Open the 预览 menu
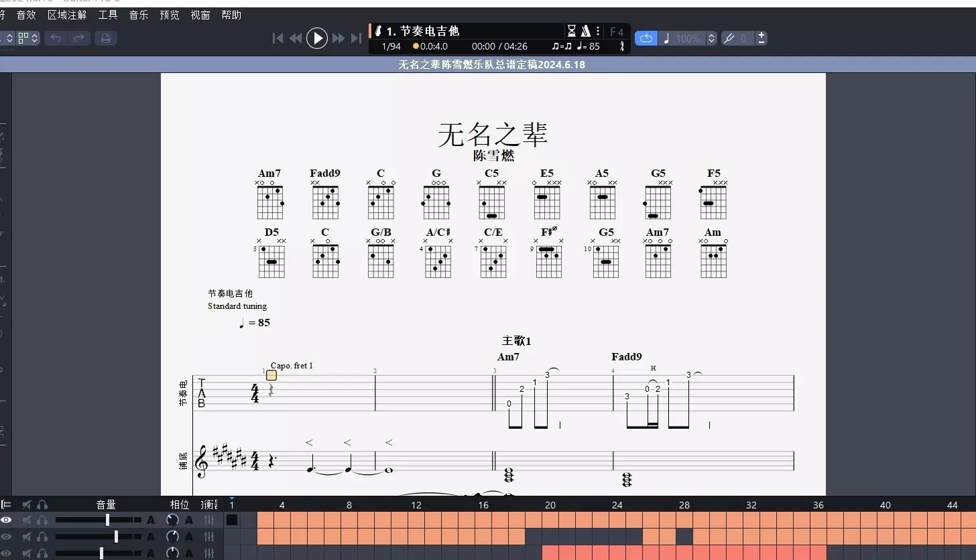This screenshot has height=560, width=976. pos(170,15)
